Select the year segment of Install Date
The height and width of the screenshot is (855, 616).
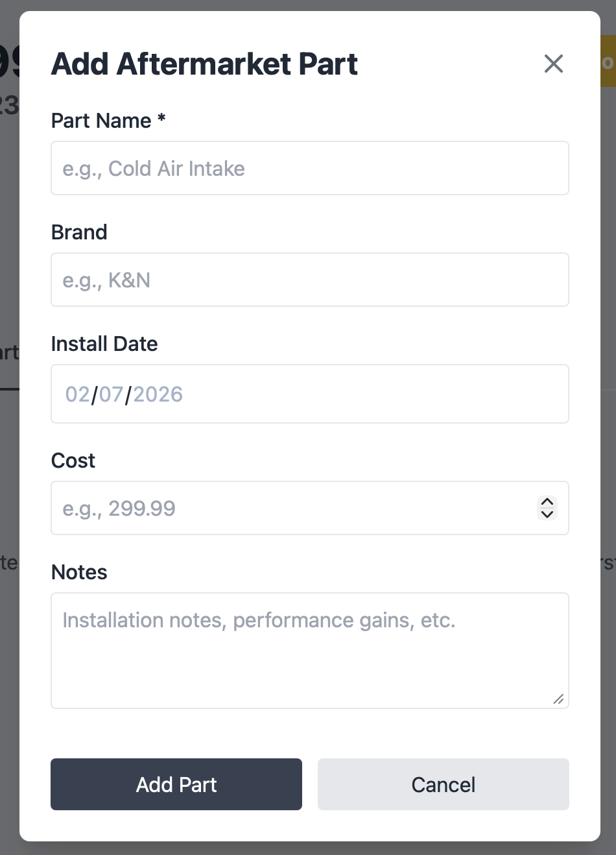(157, 394)
